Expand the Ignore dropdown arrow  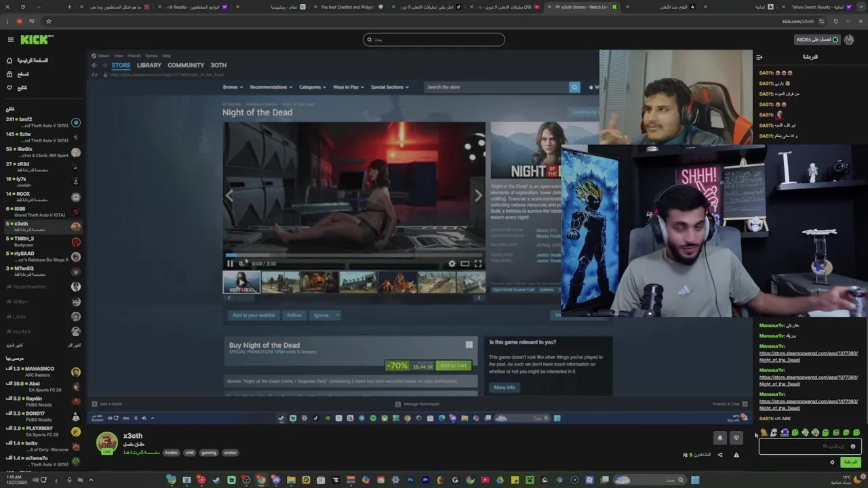click(337, 315)
